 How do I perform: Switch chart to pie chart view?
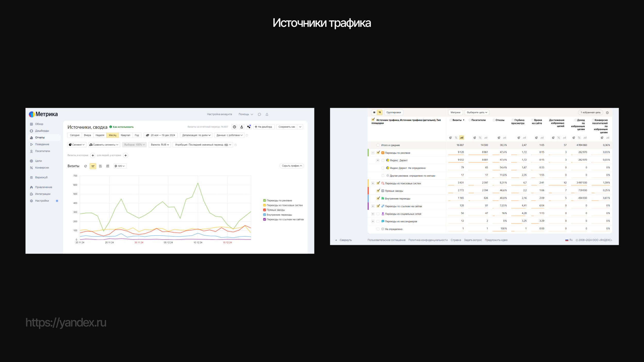coord(86,166)
